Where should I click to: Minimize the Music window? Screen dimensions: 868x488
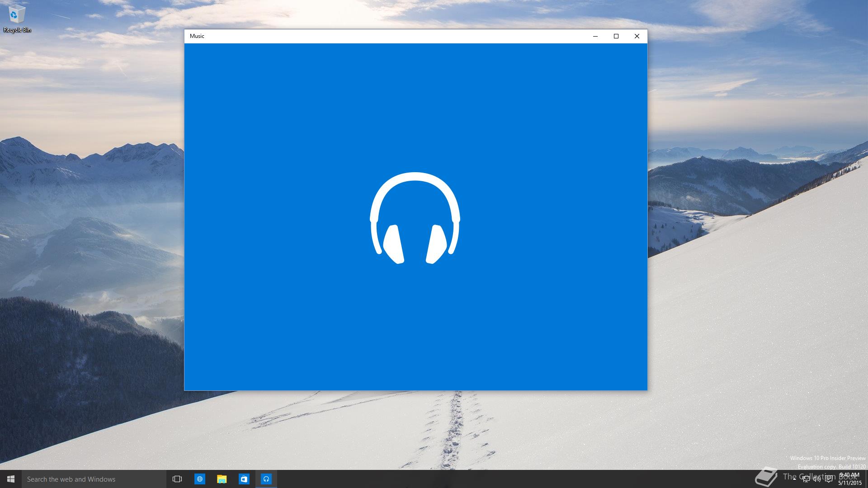point(595,36)
